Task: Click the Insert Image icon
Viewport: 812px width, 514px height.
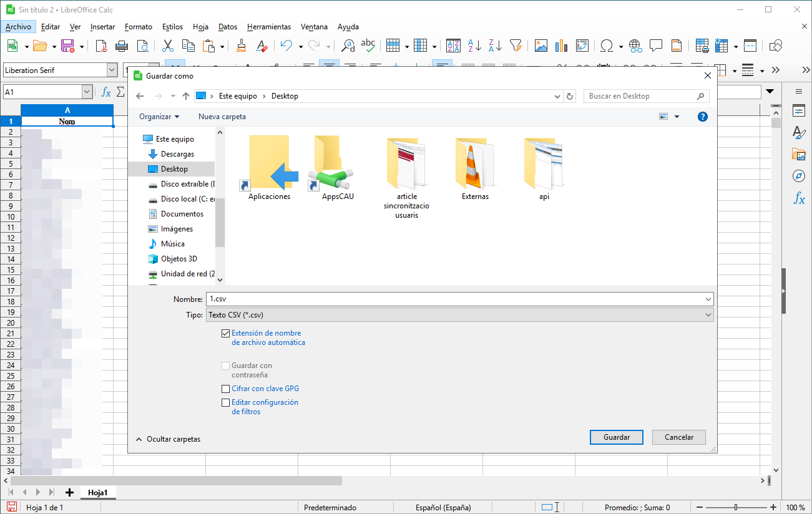Action: pos(541,46)
